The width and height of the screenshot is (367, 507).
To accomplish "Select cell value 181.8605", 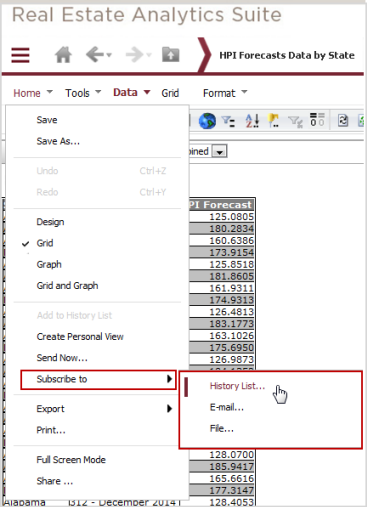I will [231, 276].
